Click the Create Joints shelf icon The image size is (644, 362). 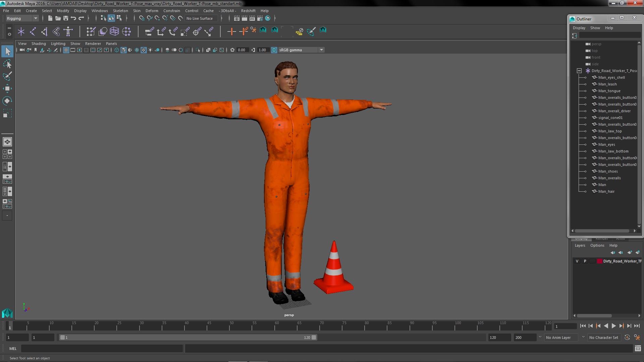click(x=33, y=32)
